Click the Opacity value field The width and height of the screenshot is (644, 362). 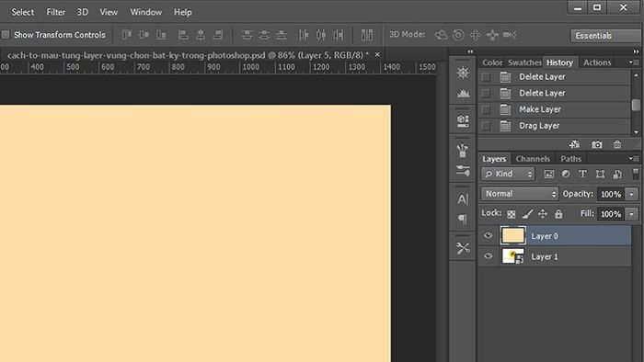pos(611,194)
